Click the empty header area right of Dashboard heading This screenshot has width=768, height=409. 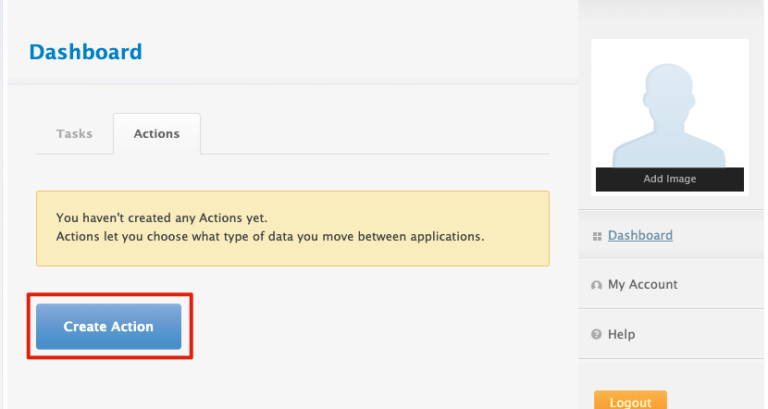pyautogui.click(x=360, y=52)
